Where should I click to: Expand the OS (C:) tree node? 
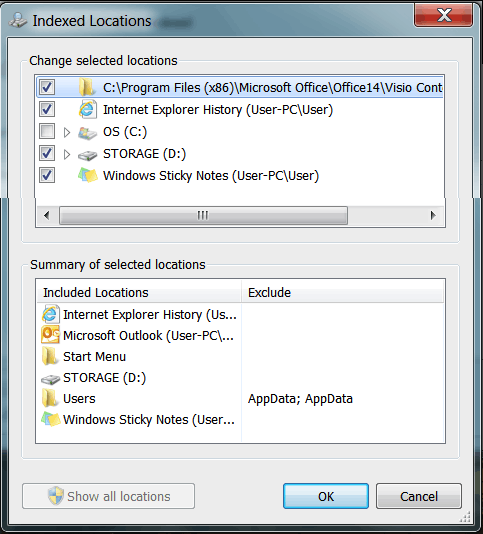point(67,132)
